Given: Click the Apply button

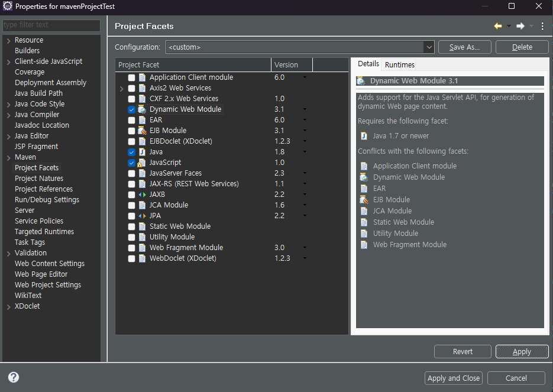Looking at the screenshot, I should 522,351.
